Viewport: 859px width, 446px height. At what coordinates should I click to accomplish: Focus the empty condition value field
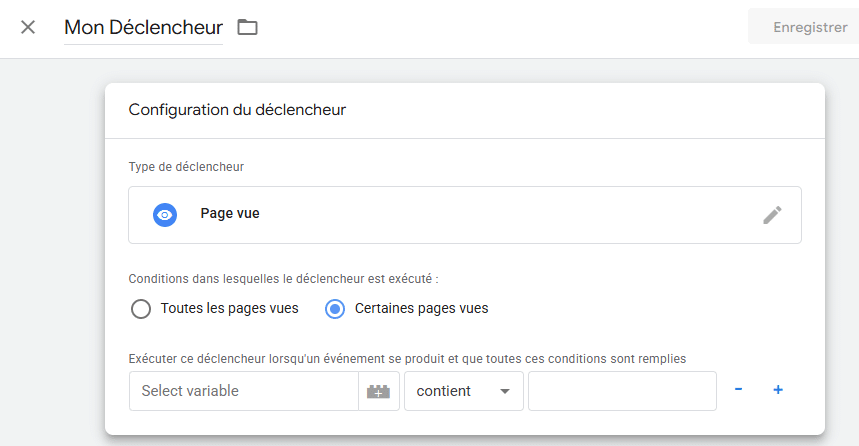coord(622,391)
